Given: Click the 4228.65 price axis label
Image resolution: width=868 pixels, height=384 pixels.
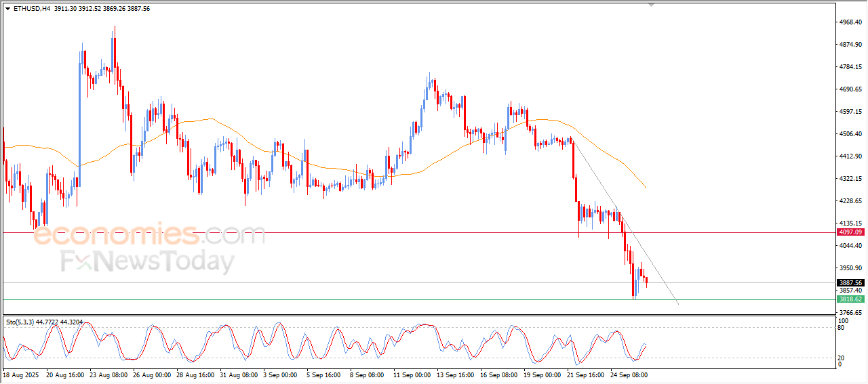Looking at the screenshot, I should pyautogui.click(x=850, y=201).
